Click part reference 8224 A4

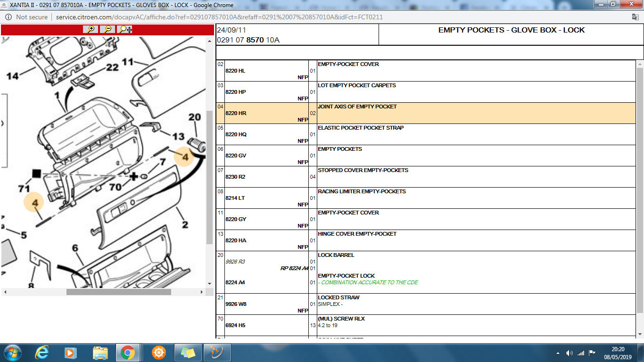coord(235,282)
